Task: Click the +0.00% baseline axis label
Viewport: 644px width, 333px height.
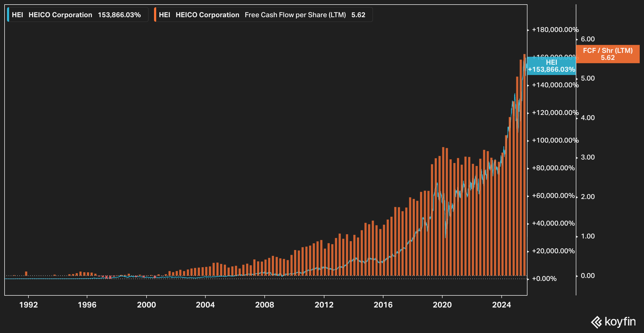Action: click(544, 279)
